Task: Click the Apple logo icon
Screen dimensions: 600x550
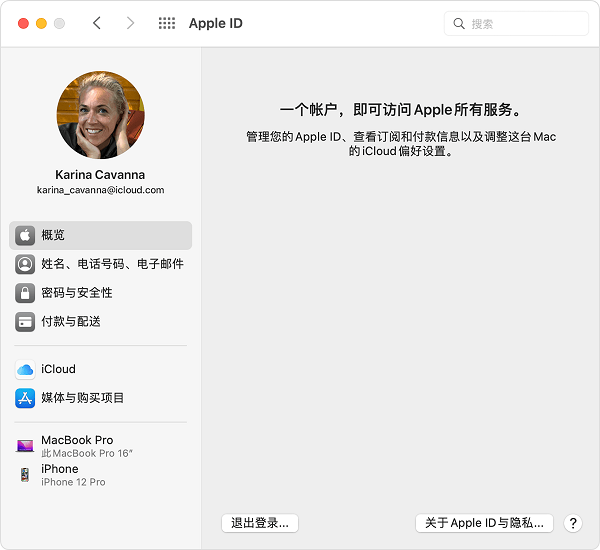Action: 25,235
